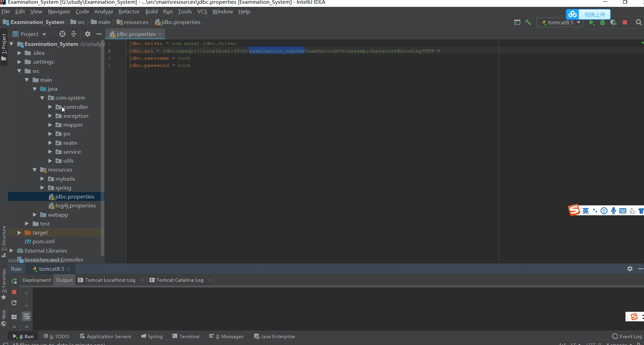Open Project panel settings gear
This screenshot has width=644, height=345.
point(88,34)
